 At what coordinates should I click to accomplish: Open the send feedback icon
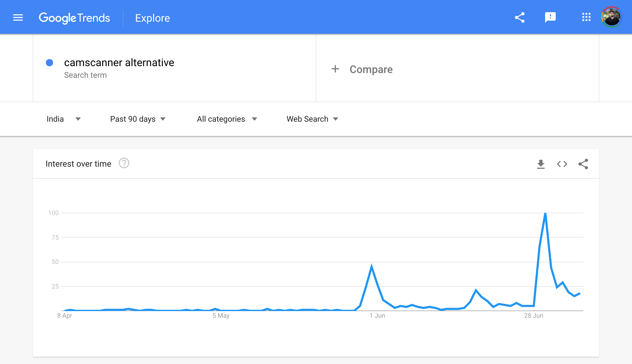(x=550, y=18)
